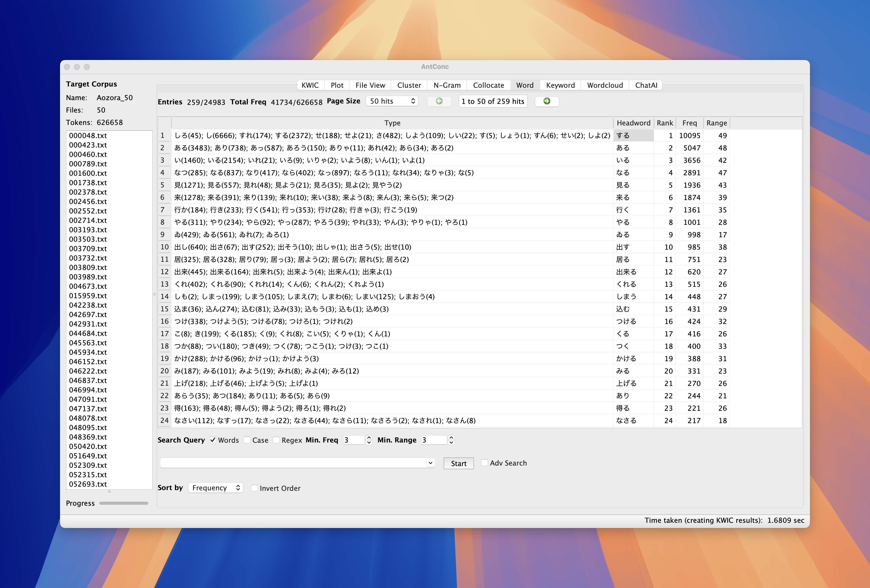The image size is (870, 588).
Task: Toggle the Invert Order checkbox
Action: (254, 488)
